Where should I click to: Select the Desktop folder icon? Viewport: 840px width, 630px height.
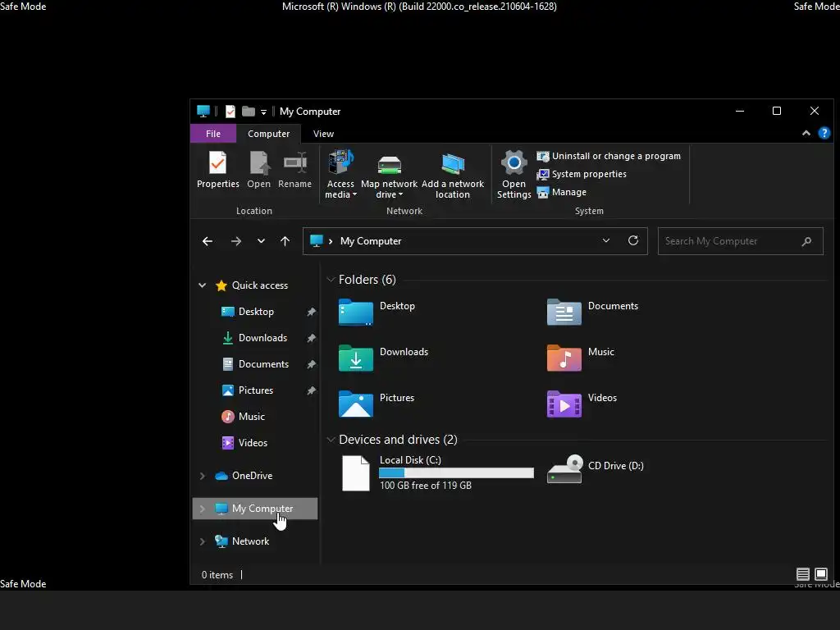[356, 313]
